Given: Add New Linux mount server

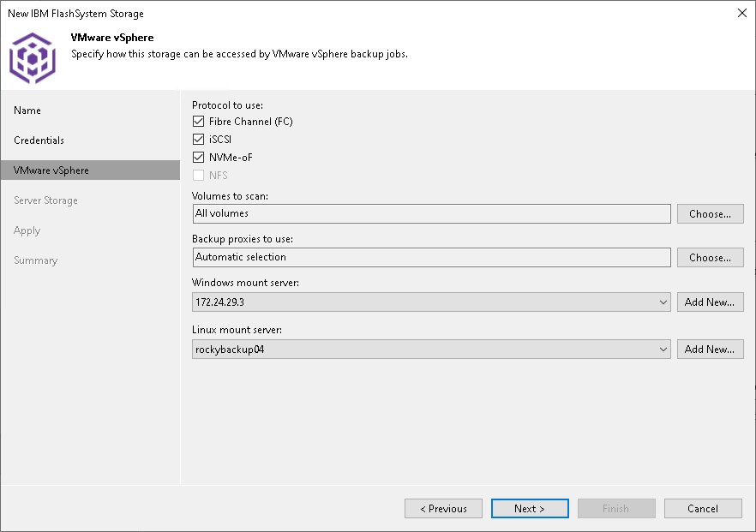Looking at the screenshot, I should pyautogui.click(x=711, y=350).
